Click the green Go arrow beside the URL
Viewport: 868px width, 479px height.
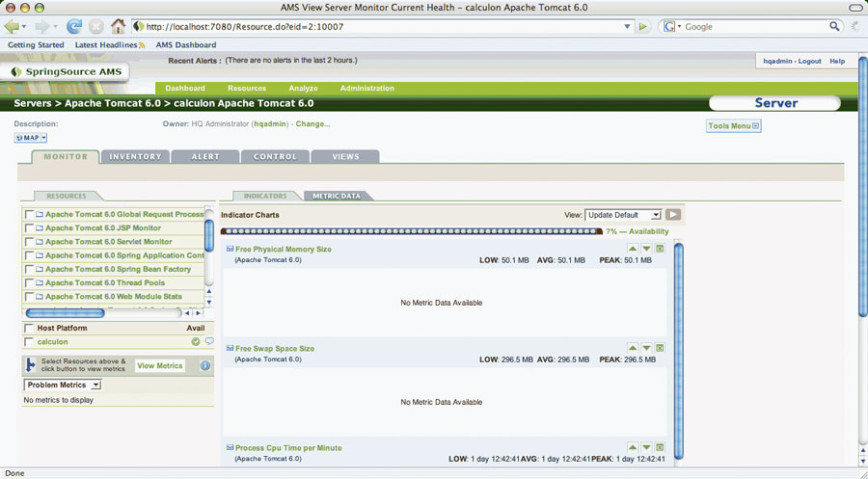click(642, 26)
